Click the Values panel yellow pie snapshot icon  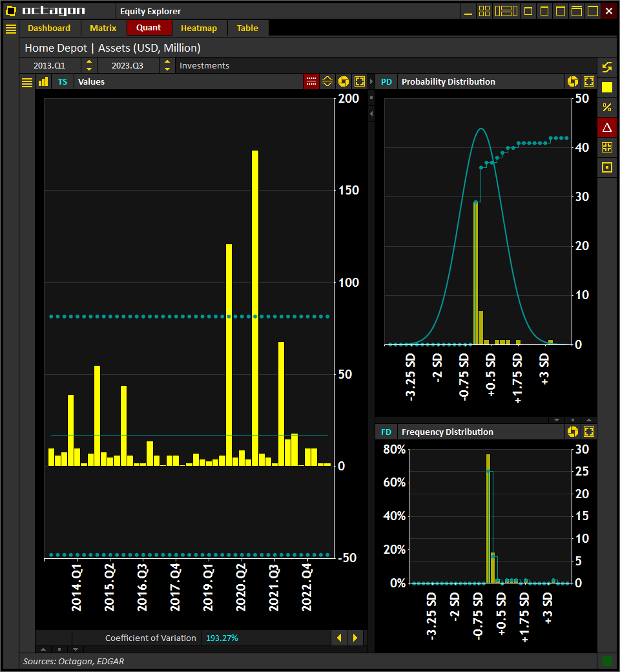(x=344, y=81)
